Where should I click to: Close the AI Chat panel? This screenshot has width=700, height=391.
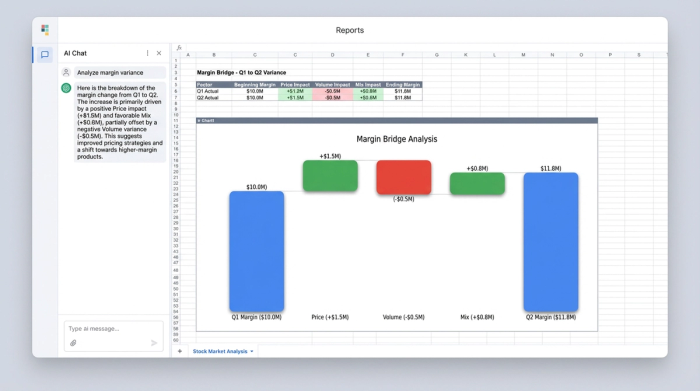point(159,53)
